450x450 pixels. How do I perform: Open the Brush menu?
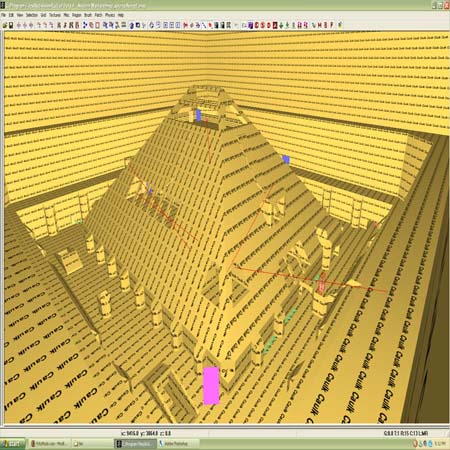pyautogui.click(x=88, y=15)
